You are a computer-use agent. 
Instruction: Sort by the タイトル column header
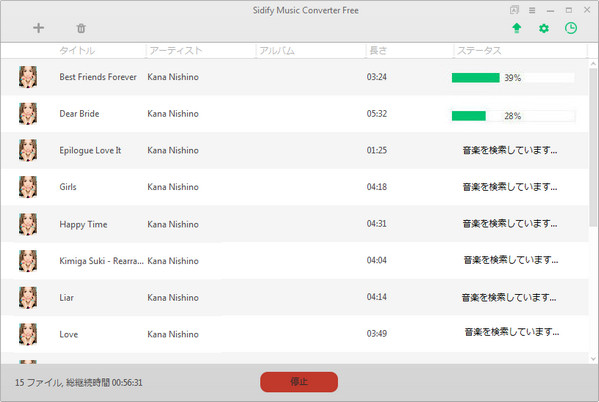[77, 50]
